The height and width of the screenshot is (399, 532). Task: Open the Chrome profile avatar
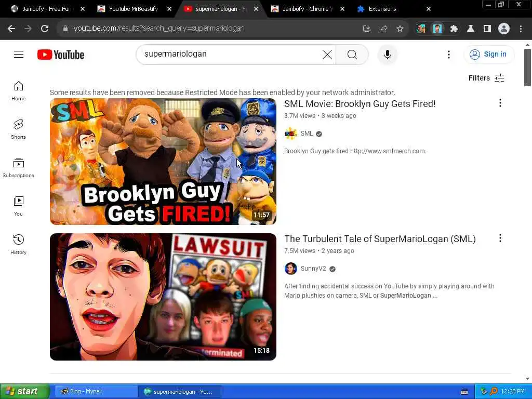[504, 29]
